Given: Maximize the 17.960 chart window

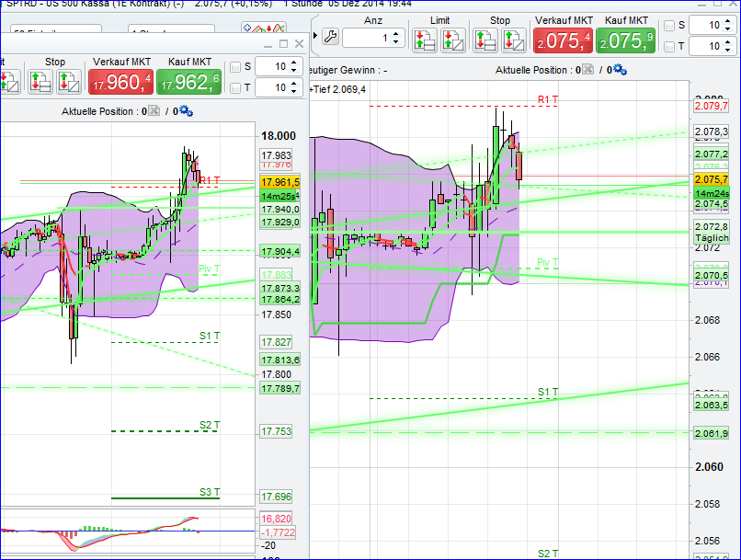Looking at the screenshot, I should (283, 44).
